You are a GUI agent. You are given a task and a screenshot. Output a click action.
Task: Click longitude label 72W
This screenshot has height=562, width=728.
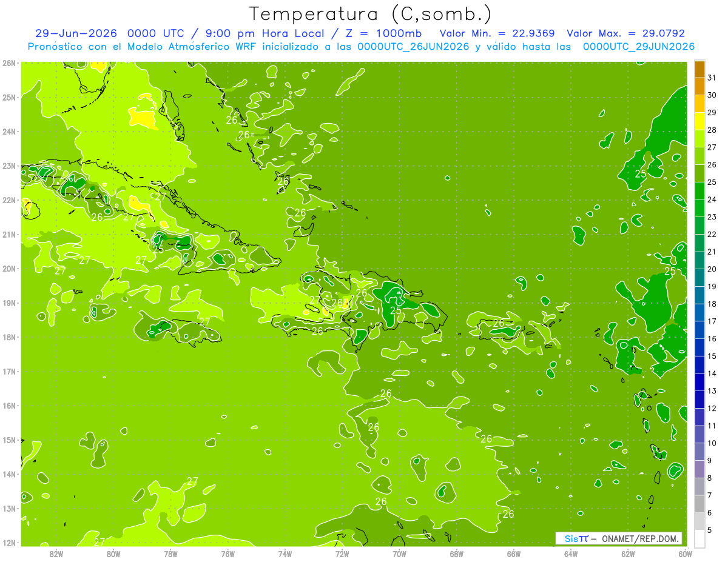(x=342, y=554)
